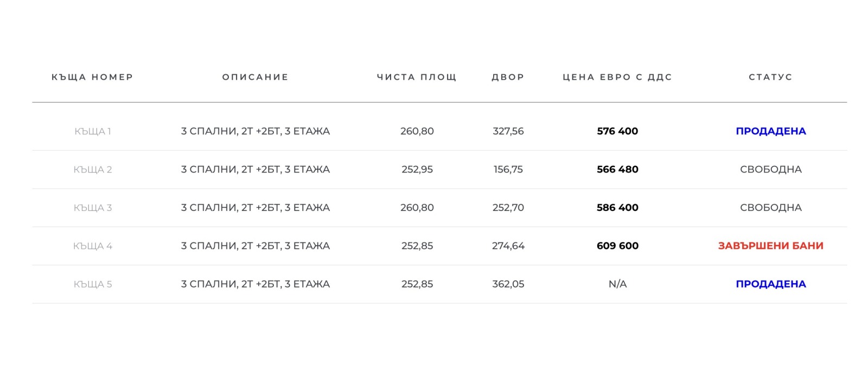Click the КЪЩА 1 row label

pyautogui.click(x=93, y=131)
